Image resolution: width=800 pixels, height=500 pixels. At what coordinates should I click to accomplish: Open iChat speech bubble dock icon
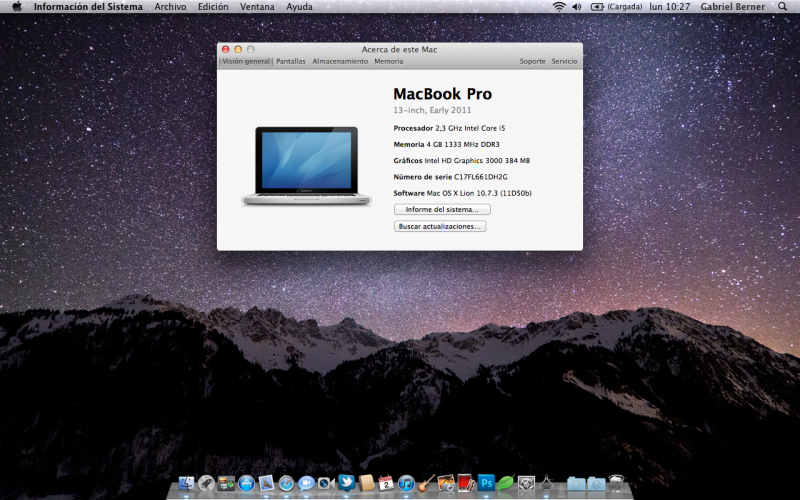306,483
